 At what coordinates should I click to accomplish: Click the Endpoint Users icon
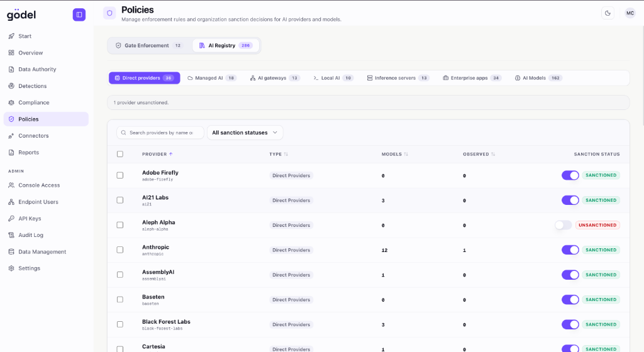coord(11,202)
